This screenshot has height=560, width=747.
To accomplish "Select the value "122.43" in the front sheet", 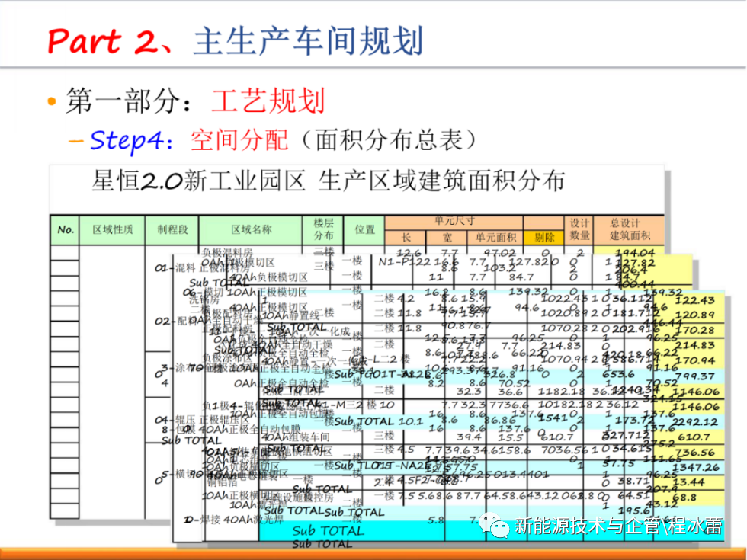I will click(x=694, y=300).
